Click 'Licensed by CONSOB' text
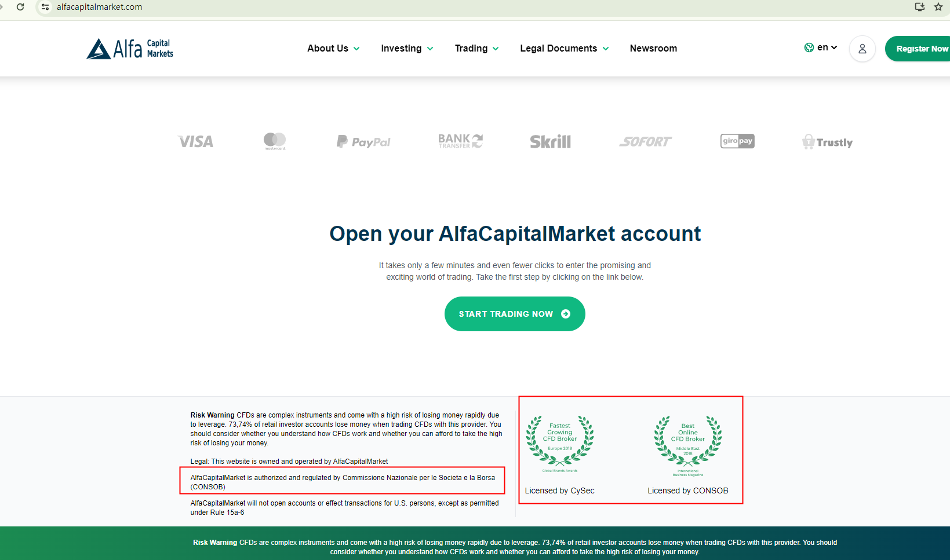 click(687, 491)
